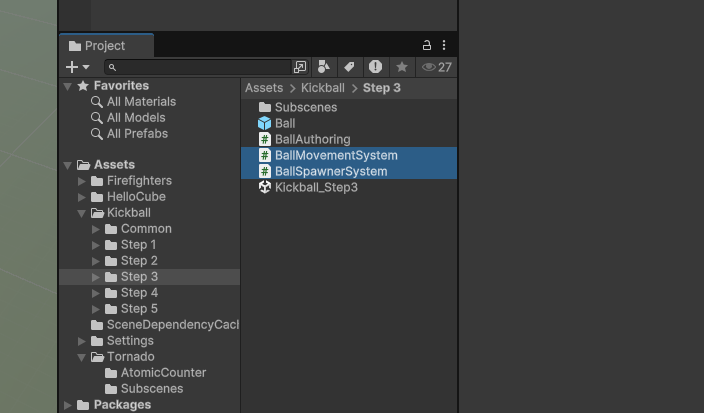The height and width of the screenshot is (413, 704).
Task: Toggle the Project panel lock icon
Action: coord(427,45)
